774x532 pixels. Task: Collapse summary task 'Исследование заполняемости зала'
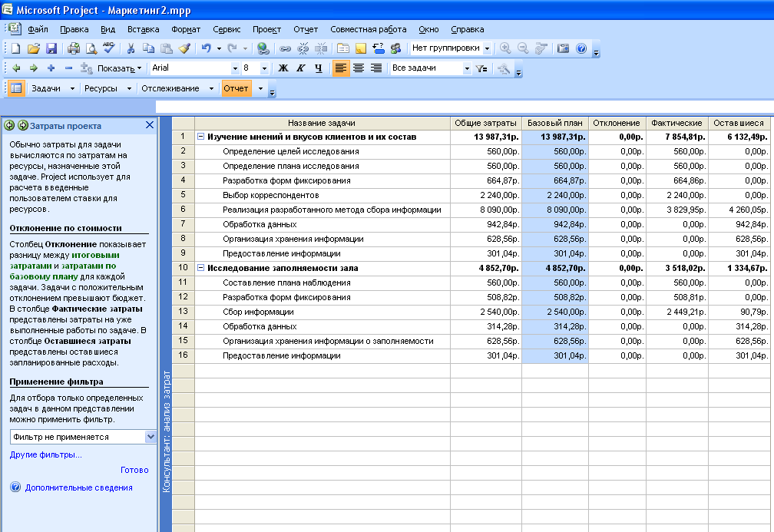tap(201, 268)
